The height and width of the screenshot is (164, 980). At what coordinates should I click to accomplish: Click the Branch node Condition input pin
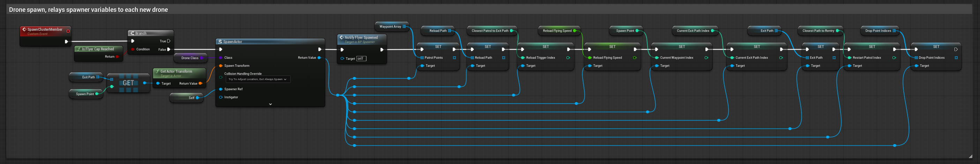pos(132,49)
